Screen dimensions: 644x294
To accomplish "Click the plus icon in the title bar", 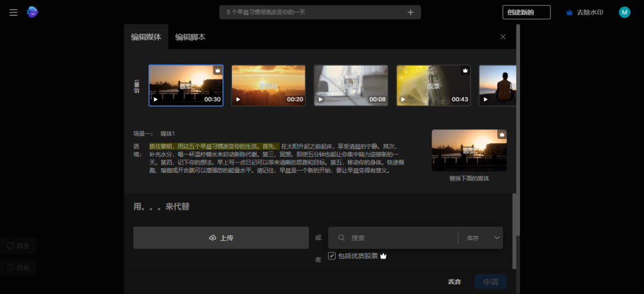I will click(x=410, y=13).
